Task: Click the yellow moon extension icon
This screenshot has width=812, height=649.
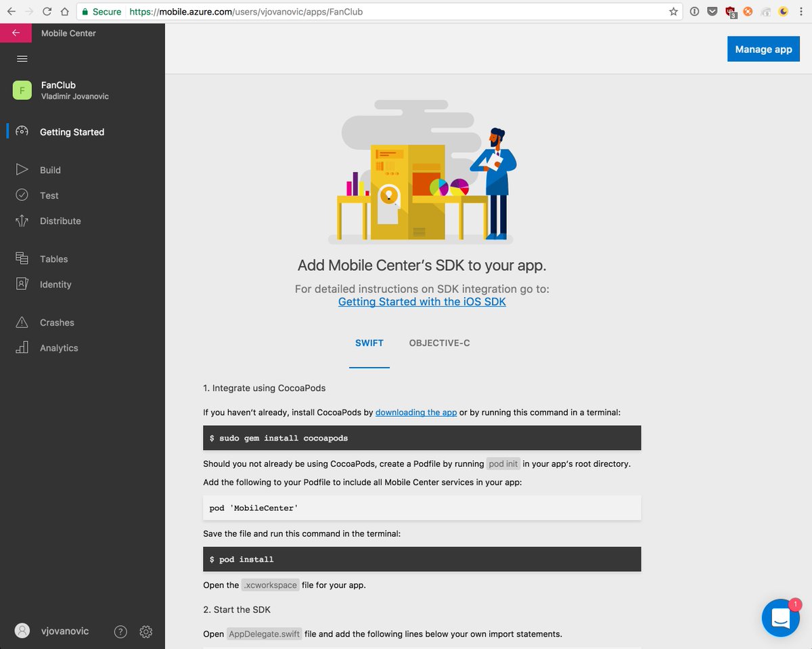Action: point(784,12)
